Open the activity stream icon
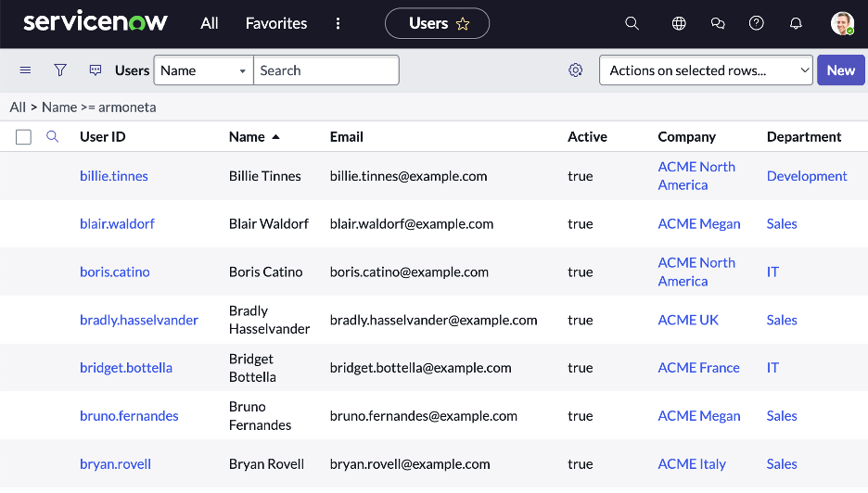The width and height of the screenshot is (868, 493). (96, 70)
